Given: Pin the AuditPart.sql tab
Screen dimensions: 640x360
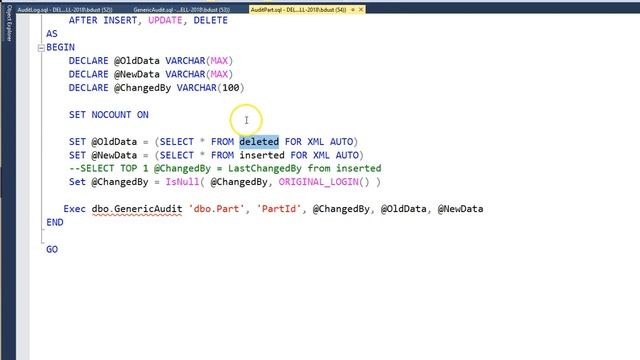Looking at the screenshot, I should [x=353, y=9].
